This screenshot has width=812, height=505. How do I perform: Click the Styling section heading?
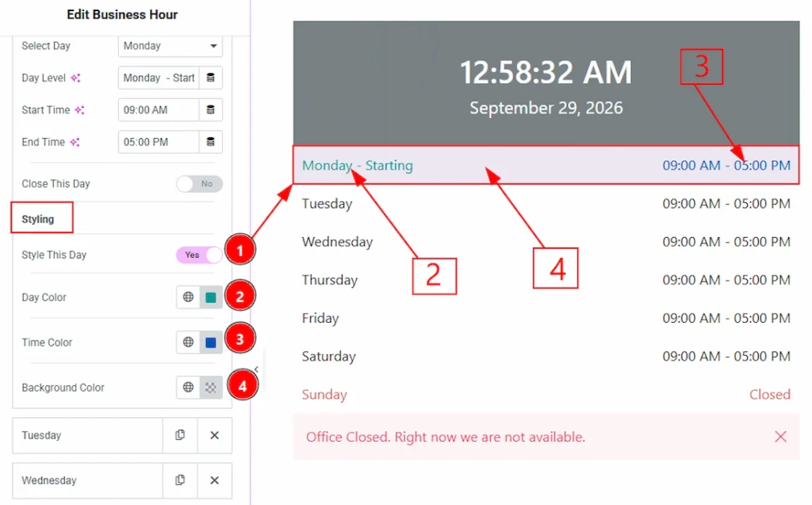[38, 219]
